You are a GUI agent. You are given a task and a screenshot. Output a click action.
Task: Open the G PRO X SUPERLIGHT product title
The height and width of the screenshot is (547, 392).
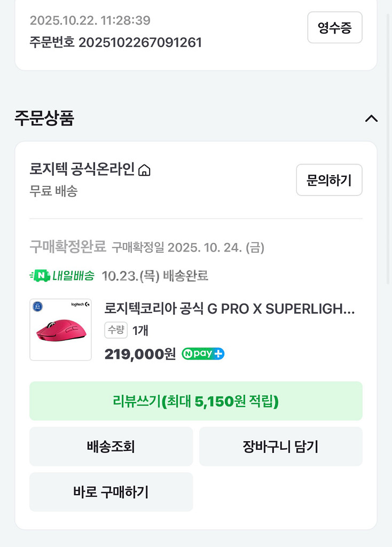pyautogui.click(x=230, y=309)
